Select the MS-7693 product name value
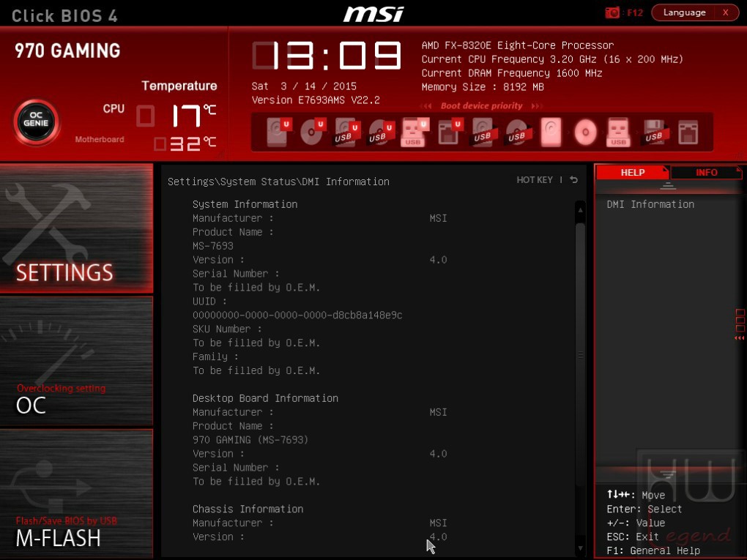The width and height of the screenshot is (747, 560). click(x=213, y=246)
